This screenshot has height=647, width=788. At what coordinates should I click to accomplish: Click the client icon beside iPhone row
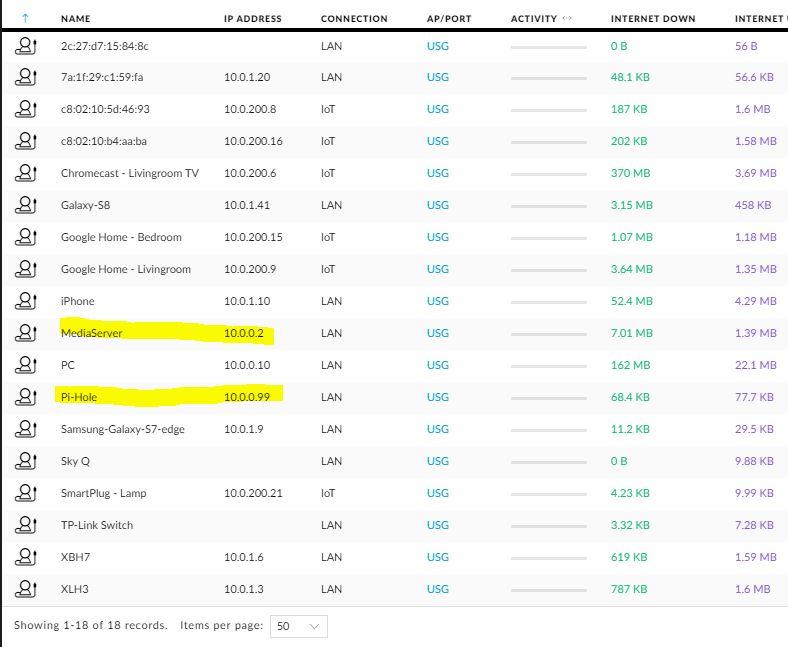(x=26, y=301)
